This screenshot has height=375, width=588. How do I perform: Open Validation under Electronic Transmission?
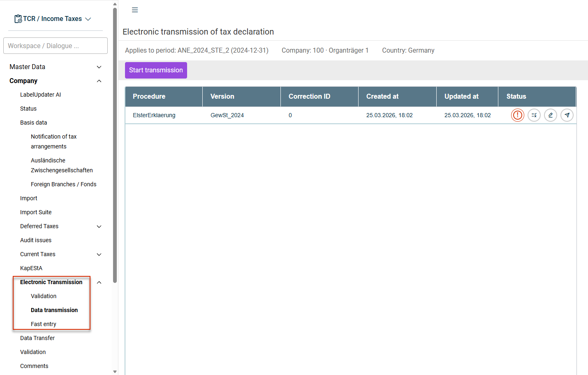coord(44,296)
